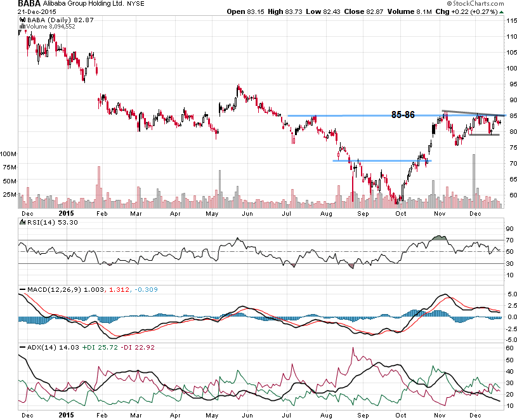Click the StockCharts.com copyright text

point(476,4)
